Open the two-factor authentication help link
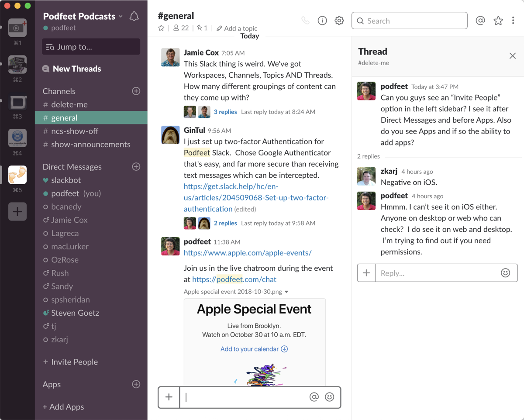The image size is (524, 420). (256, 197)
